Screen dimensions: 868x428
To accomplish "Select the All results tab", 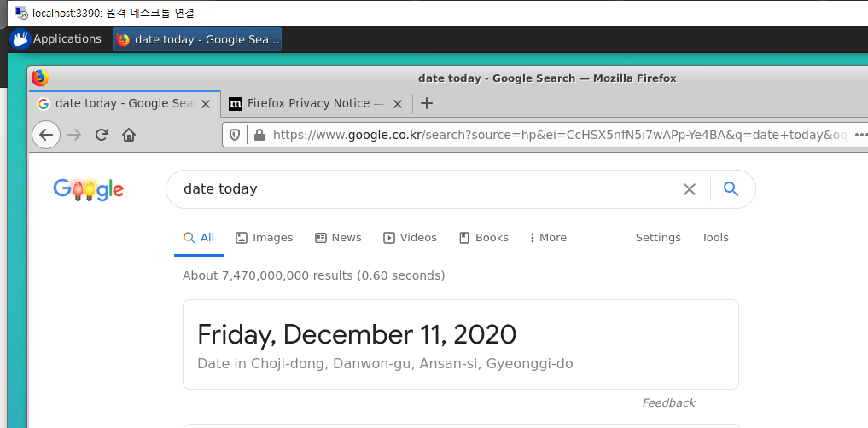I will [x=199, y=238].
